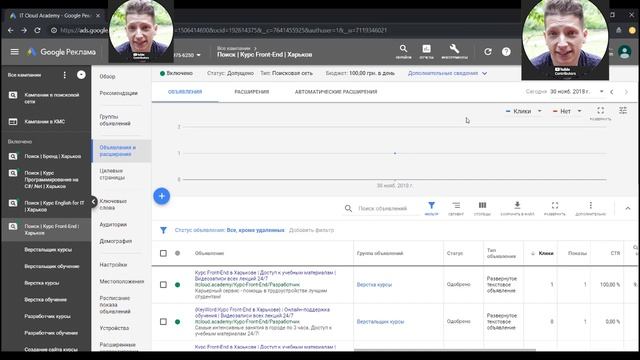Open the account ID dropdown arrow
The height and width of the screenshot is (360, 640).
[198, 55]
